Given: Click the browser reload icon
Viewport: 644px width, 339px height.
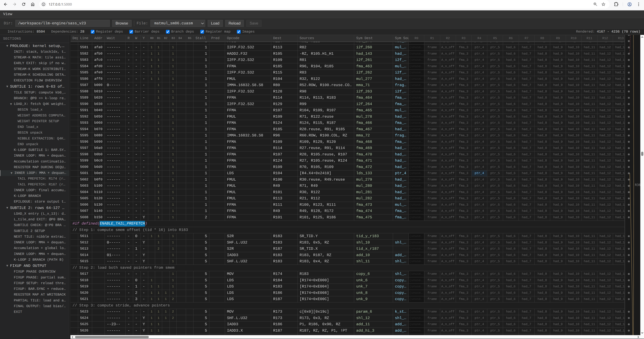Looking at the screenshot, I should click(x=23, y=4).
